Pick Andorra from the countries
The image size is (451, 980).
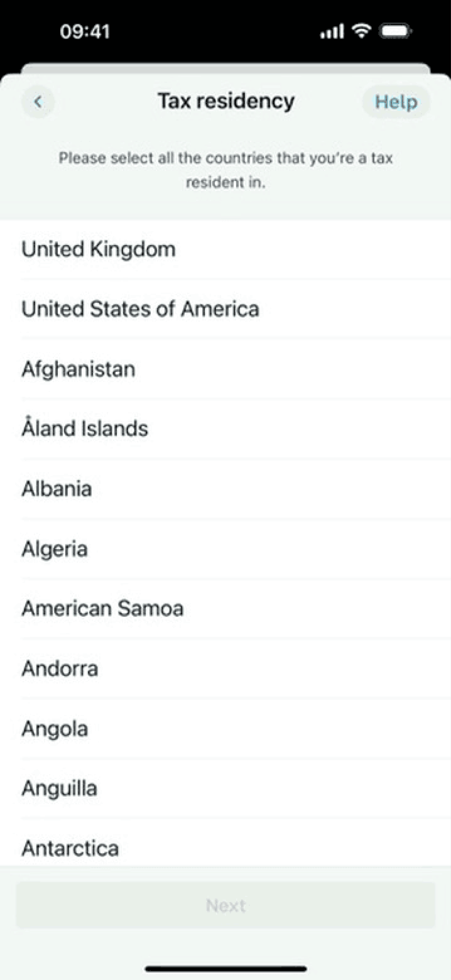[60, 668]
